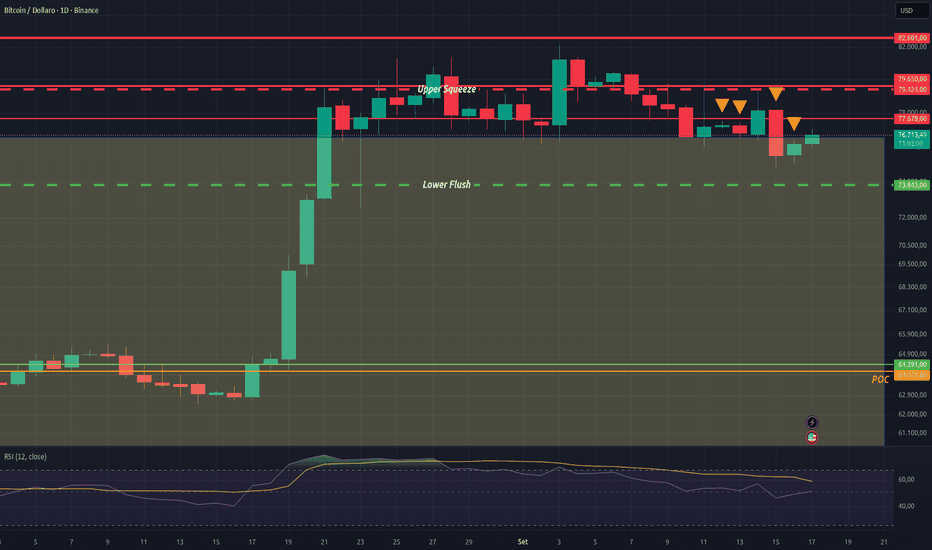Image resolution: width=932 pixels, height=550 pixels.
Task: Click the orange triangle marker above 16 candle
Action: (794, 124)
